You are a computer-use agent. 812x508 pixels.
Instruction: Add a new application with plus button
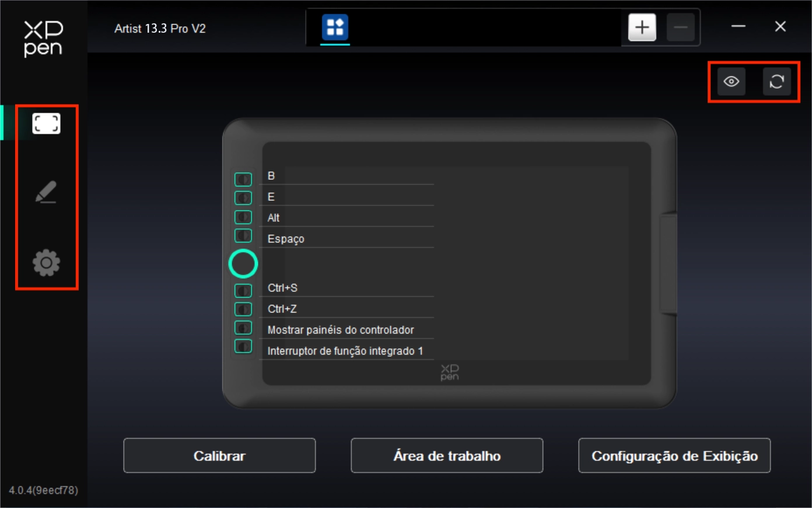click(x=642, y=27)
